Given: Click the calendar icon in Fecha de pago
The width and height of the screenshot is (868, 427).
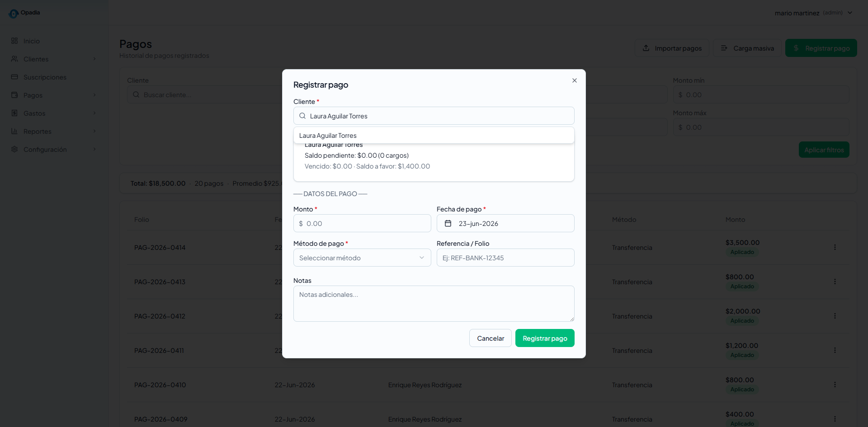Looking at the screenshot, I should pyautogui.click(x=448, y=223).
